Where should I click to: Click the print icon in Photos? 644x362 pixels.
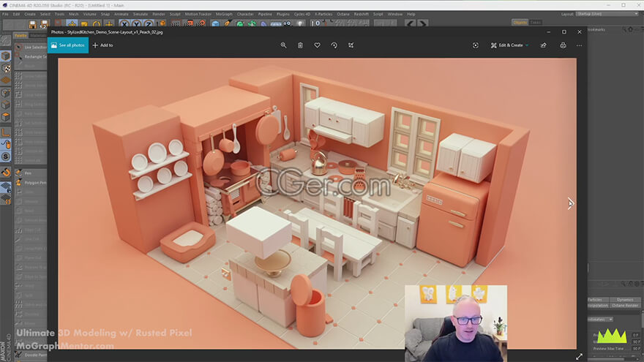563,45
